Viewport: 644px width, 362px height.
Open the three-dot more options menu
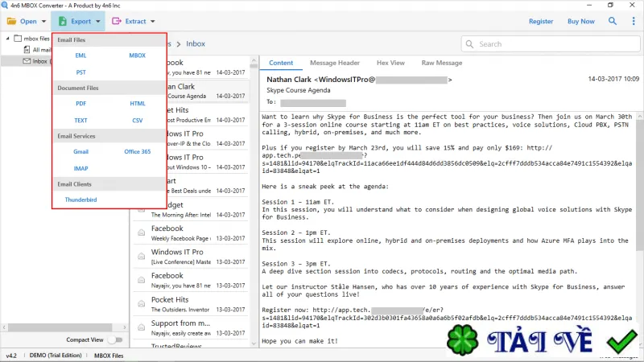[x=634, y=21]
